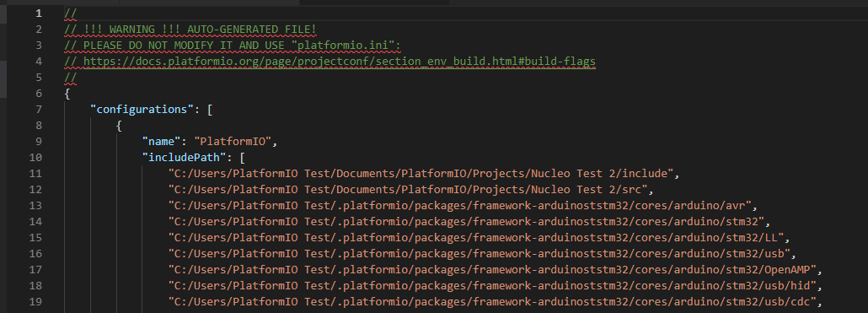This screenshot has height=313, width=868.
Task: Click line number 5 in the gutter
Action: coord(39,77)
